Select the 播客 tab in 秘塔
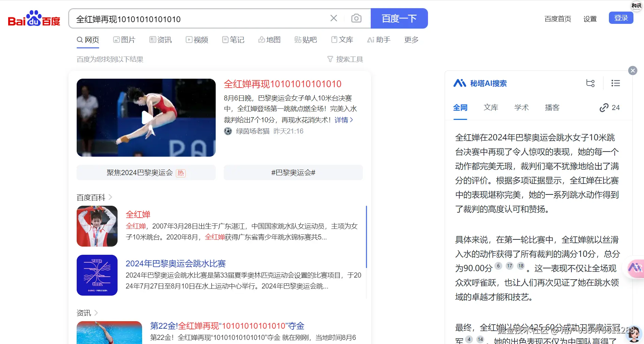The height and width of the screenshot is (344, 644). coord(552,108)
